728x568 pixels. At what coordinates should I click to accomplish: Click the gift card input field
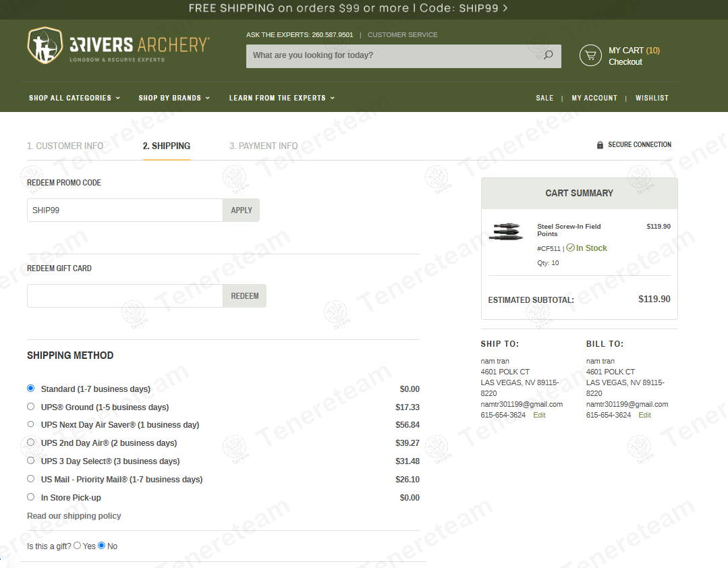125,296
